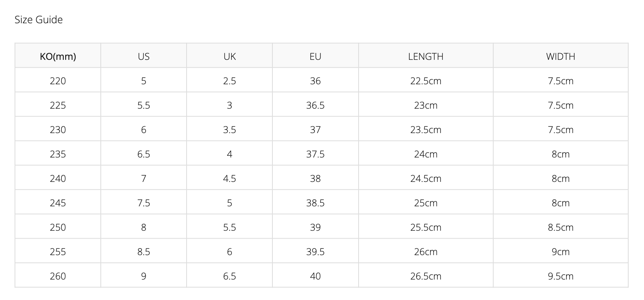Screen dimensions: 644x300
Task: Select US size 5.5 cell
Action: 144,105
